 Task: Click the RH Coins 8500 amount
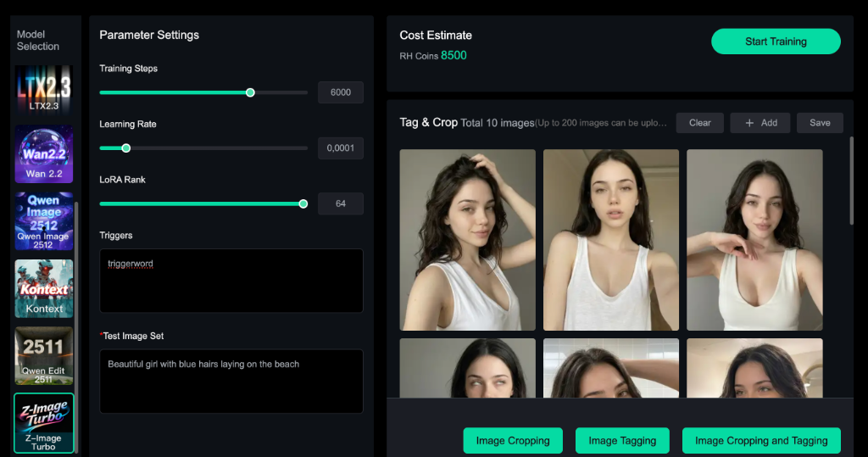(453, 55)
